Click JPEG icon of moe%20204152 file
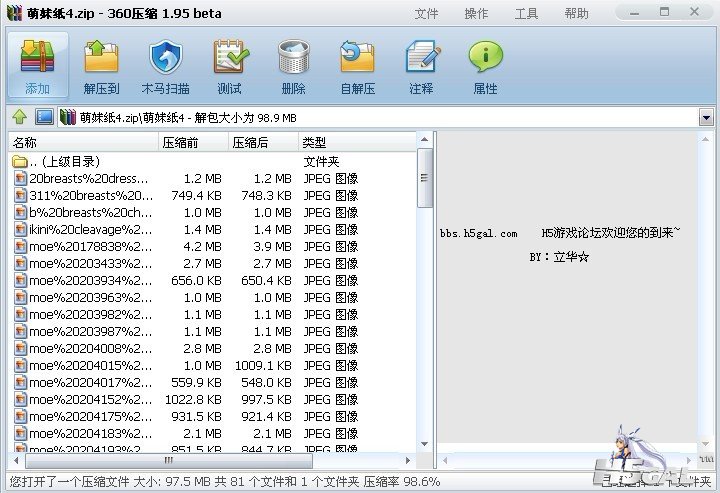The width and height of the screenshot is (720, 493). click(x=20, y=399)
